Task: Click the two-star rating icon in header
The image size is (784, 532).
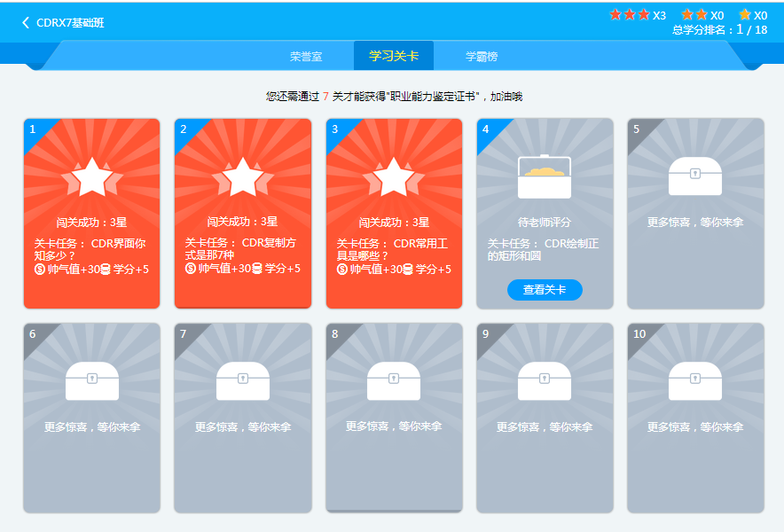Action: (x=694, y=14)
